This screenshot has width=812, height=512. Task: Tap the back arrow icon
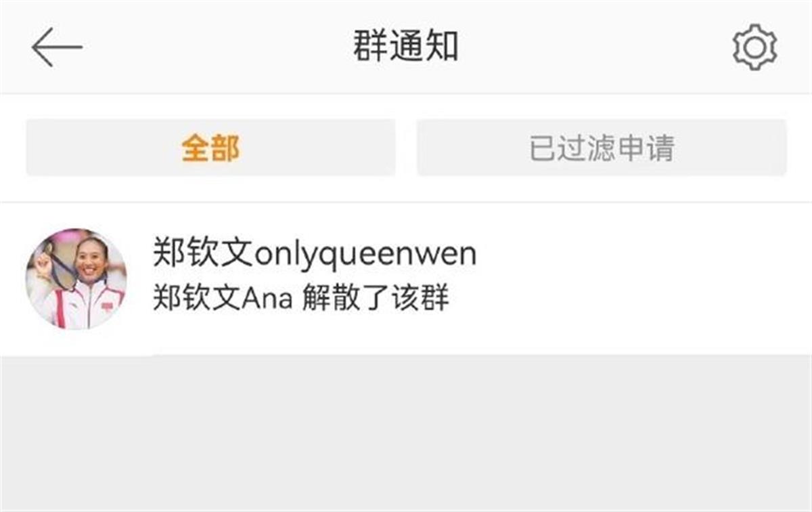(x=57, y=47)
